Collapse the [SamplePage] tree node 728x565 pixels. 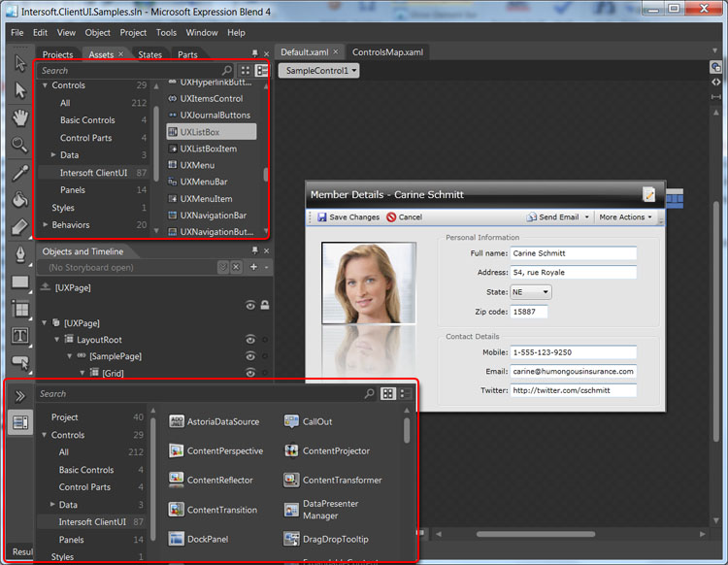tap(69, 356)
